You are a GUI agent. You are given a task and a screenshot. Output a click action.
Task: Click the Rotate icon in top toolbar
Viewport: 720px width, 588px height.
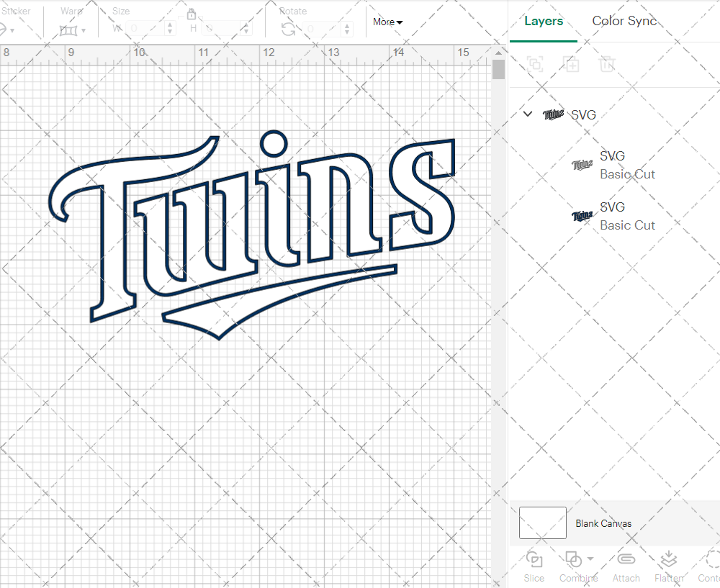[x=288, y=29]
